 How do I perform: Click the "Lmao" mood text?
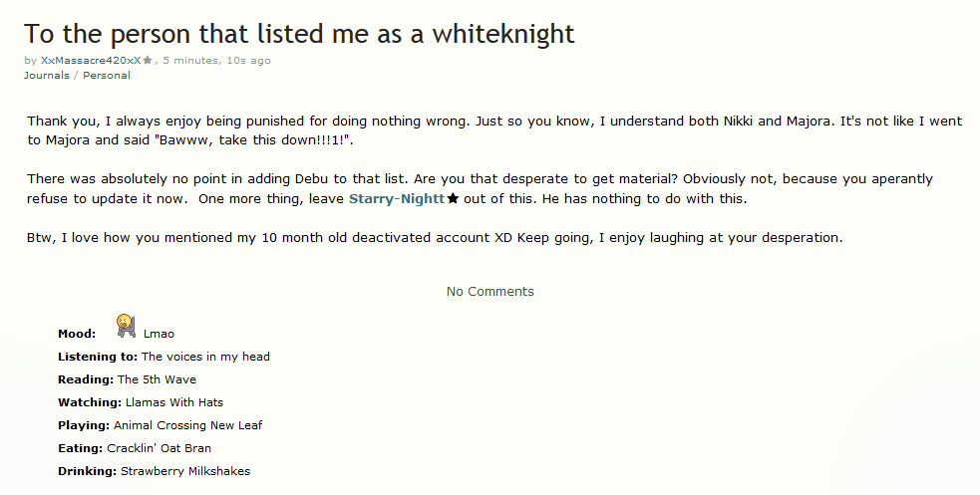click(x=159, y=334)
